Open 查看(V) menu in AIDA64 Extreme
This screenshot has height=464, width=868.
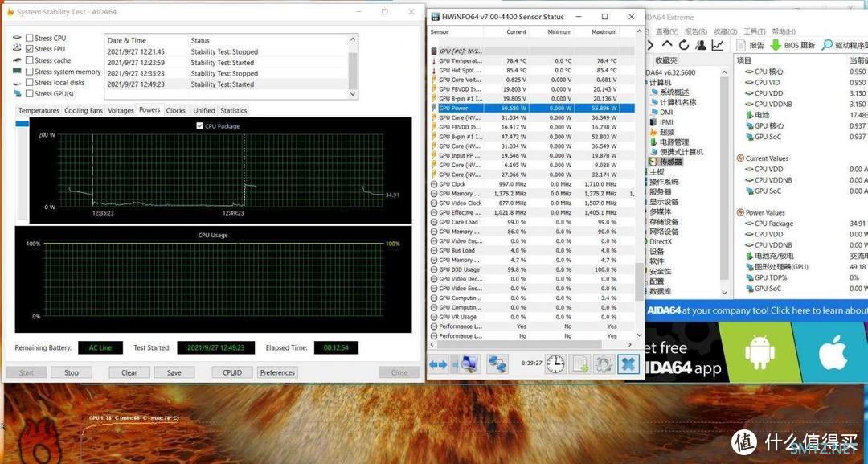[666, 31]
